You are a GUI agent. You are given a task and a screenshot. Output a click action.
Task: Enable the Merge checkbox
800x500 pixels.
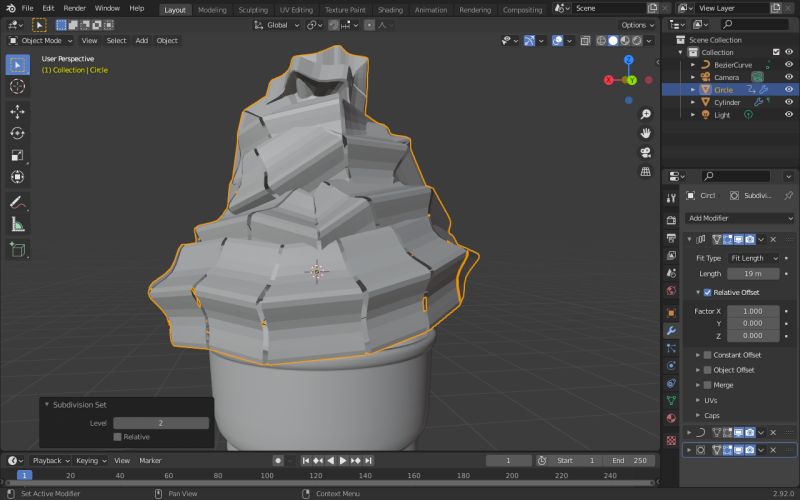[707, 385]
